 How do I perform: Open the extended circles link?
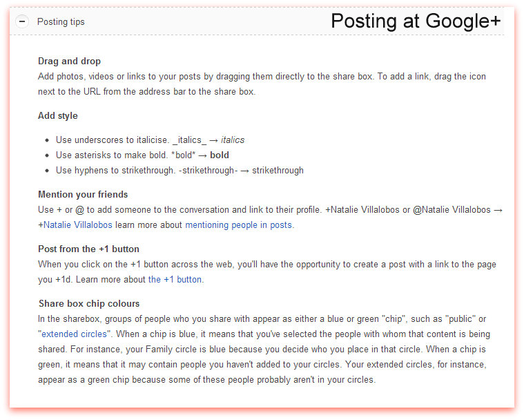click(x=74, y=334)
